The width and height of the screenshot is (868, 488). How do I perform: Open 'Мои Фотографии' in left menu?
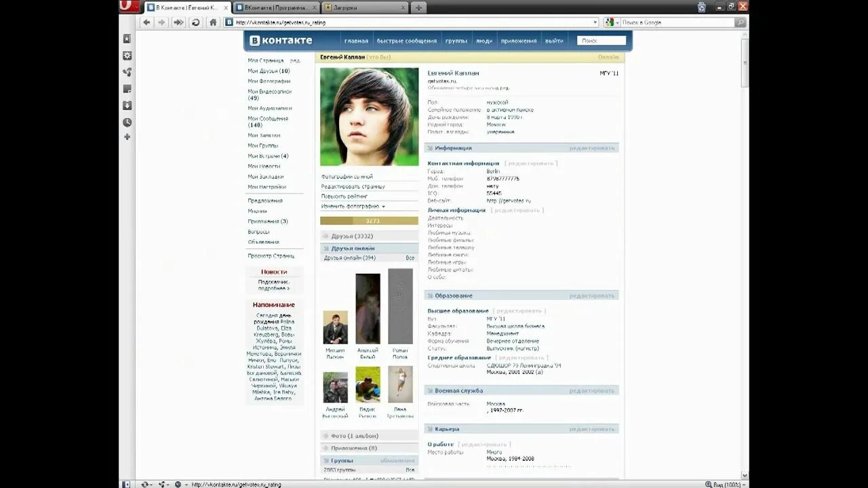coord(269,81)
